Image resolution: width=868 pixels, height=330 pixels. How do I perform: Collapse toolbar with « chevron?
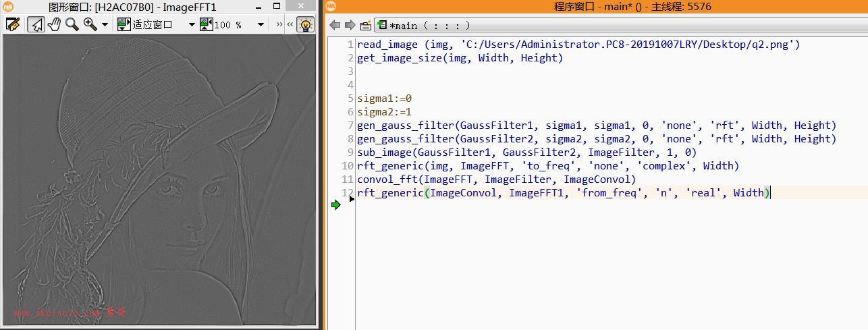point(290,24)
